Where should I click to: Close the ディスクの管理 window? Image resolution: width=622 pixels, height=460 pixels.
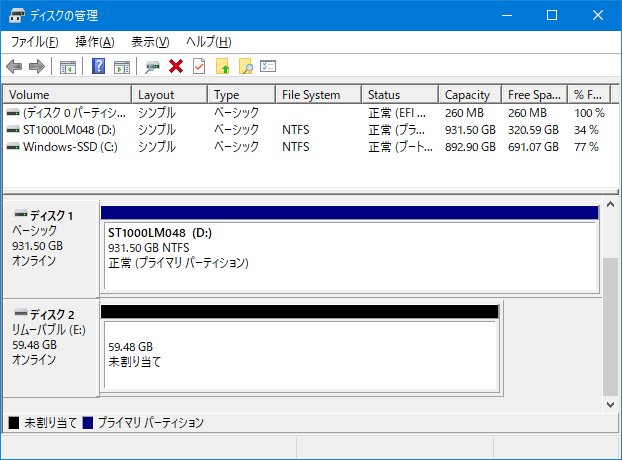(598, 15)
